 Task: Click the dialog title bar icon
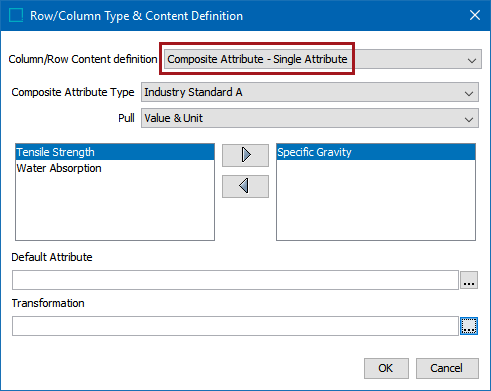pos(16,16)
